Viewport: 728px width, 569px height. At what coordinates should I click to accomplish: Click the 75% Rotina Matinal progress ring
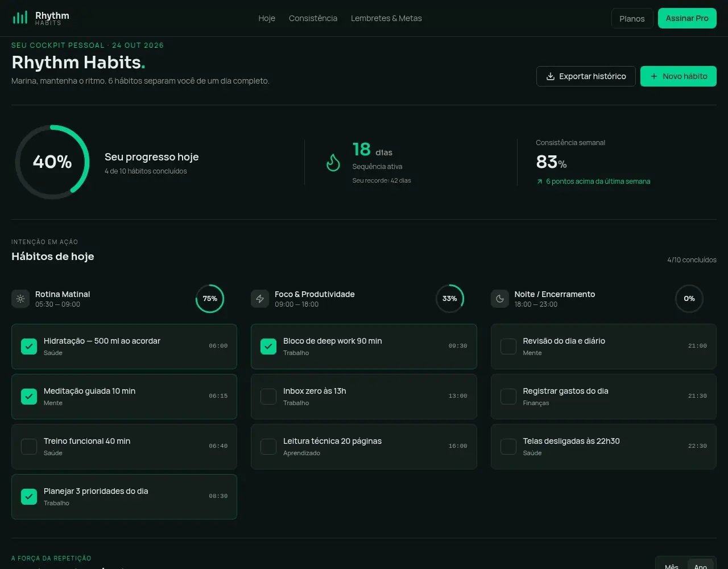tap(210, 299)
